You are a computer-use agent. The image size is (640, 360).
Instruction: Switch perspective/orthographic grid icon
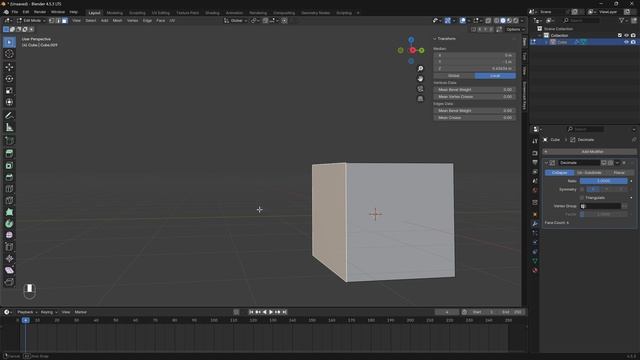(420, 98)
